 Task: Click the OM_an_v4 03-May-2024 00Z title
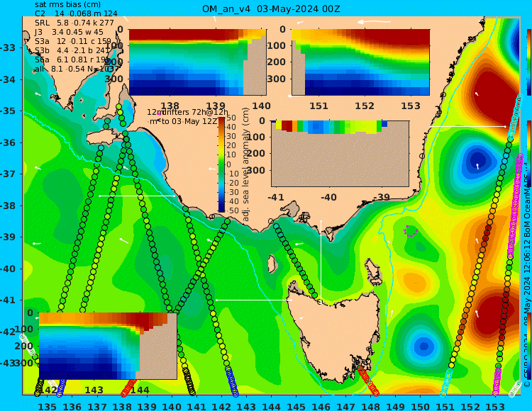(x=271, y=9)
